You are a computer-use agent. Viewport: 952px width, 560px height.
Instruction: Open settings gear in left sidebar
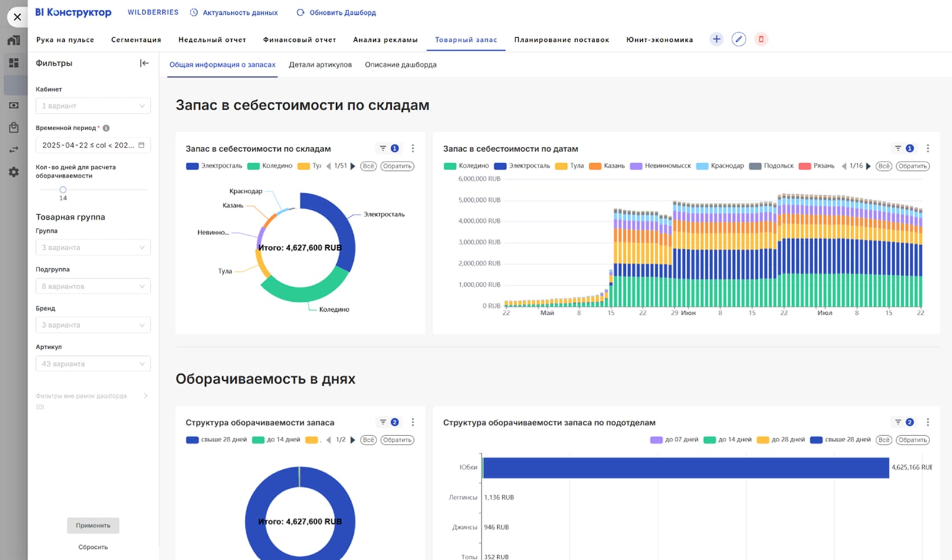click(x=14, y=172)
